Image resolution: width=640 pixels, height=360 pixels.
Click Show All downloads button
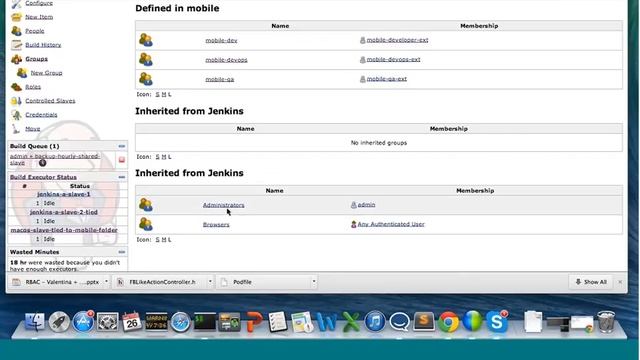[591, 282]
